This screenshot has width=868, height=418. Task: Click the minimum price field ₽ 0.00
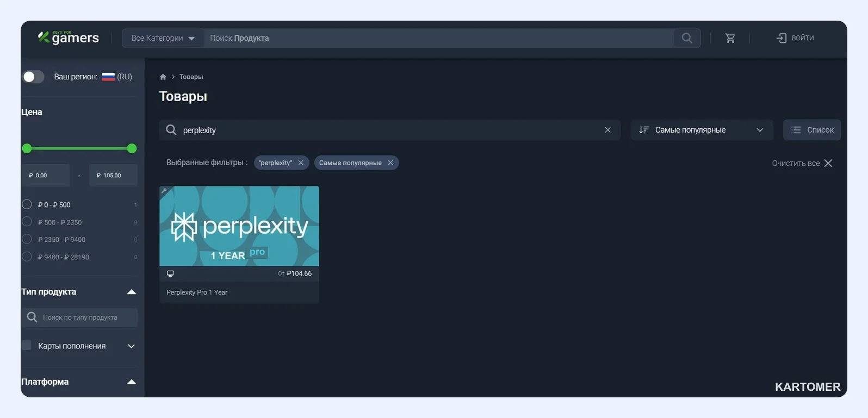(46, 176)
